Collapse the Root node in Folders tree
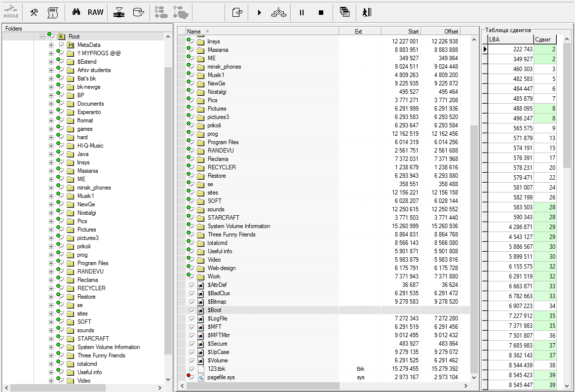This screenshot has width=575, height=392. tap(42, 37)
